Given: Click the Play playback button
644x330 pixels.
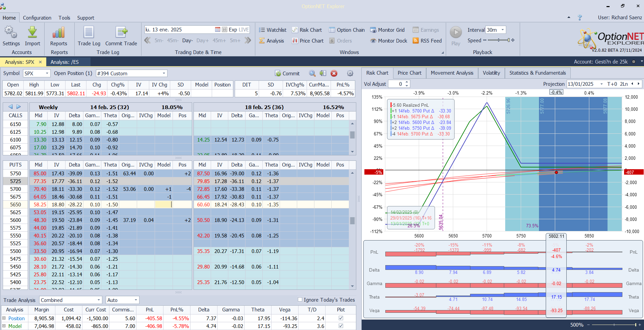Looking at the screenshot, I should 456,36.
